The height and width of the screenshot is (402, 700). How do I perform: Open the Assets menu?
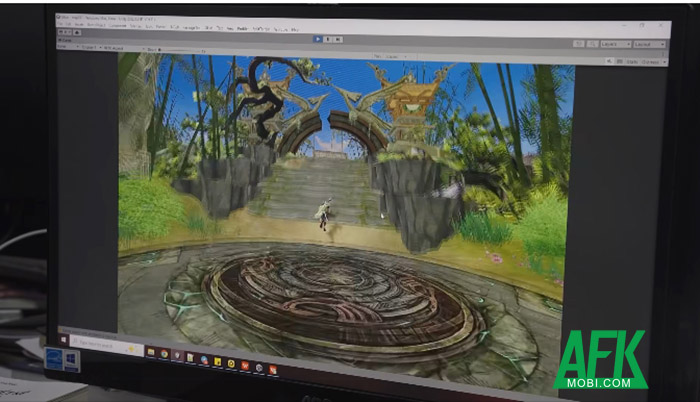click(x=79, y=24)
